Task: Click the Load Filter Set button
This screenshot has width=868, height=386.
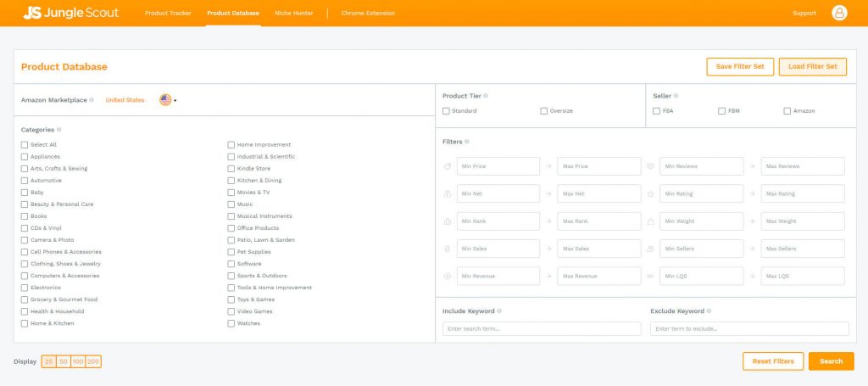Action: tap(813, 66)
